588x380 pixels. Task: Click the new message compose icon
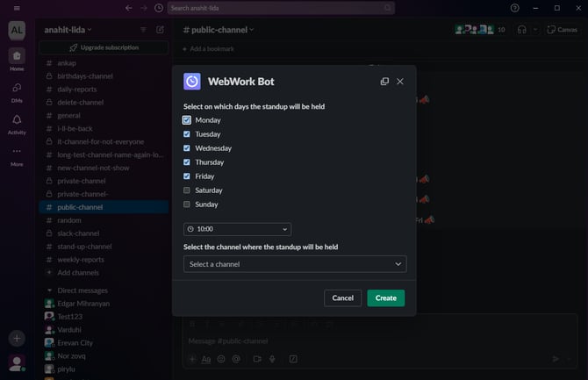160,29
